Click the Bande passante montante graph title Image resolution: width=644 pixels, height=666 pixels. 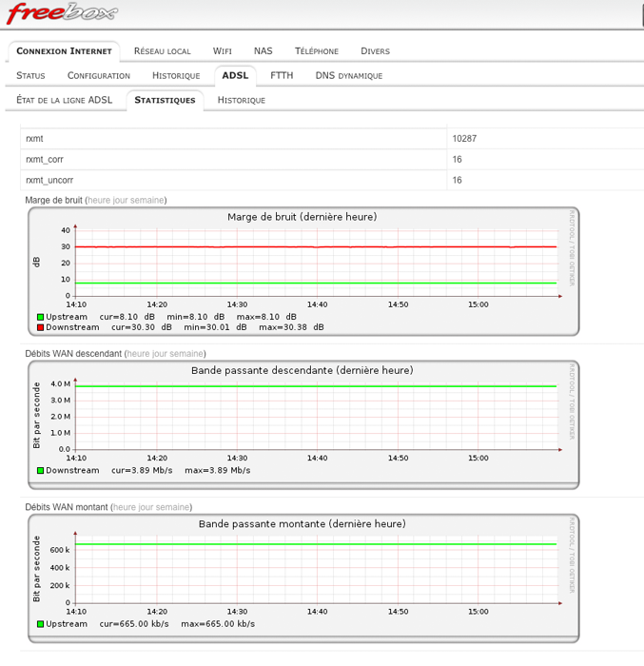302,524
